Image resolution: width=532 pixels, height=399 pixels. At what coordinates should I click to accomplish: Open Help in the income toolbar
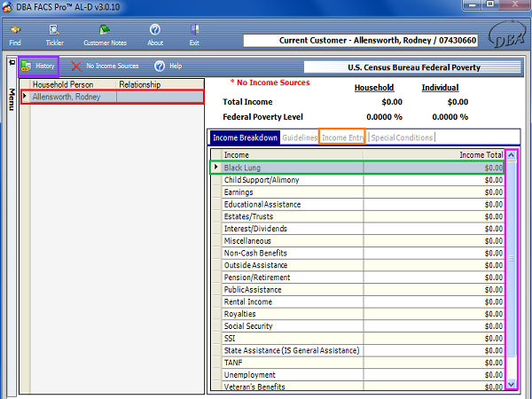168,66
